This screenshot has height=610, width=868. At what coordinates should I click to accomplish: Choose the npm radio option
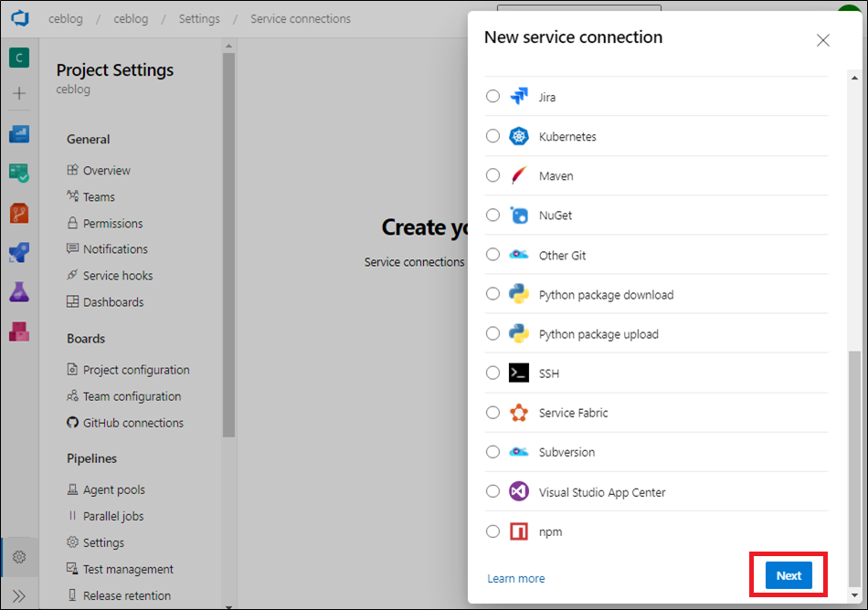click(x=492, y=531)
